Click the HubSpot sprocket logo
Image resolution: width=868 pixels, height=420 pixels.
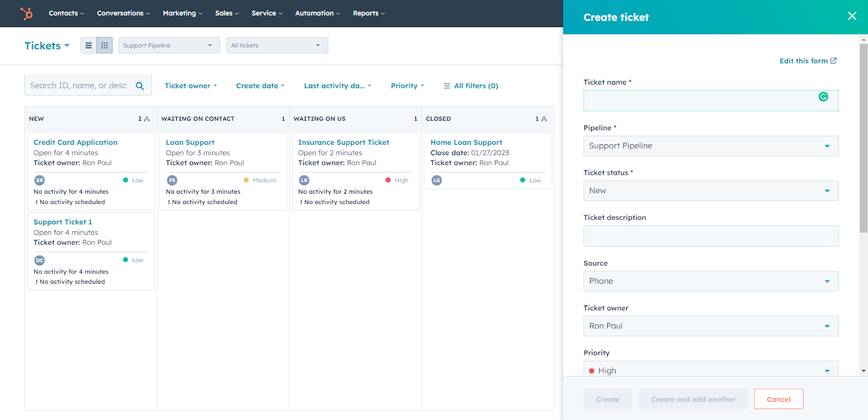point(26,13)
